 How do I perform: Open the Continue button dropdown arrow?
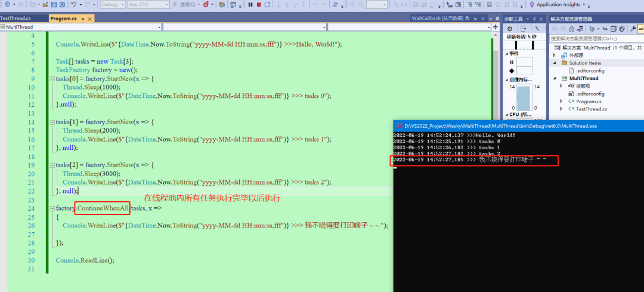click(x=199, y=5)
